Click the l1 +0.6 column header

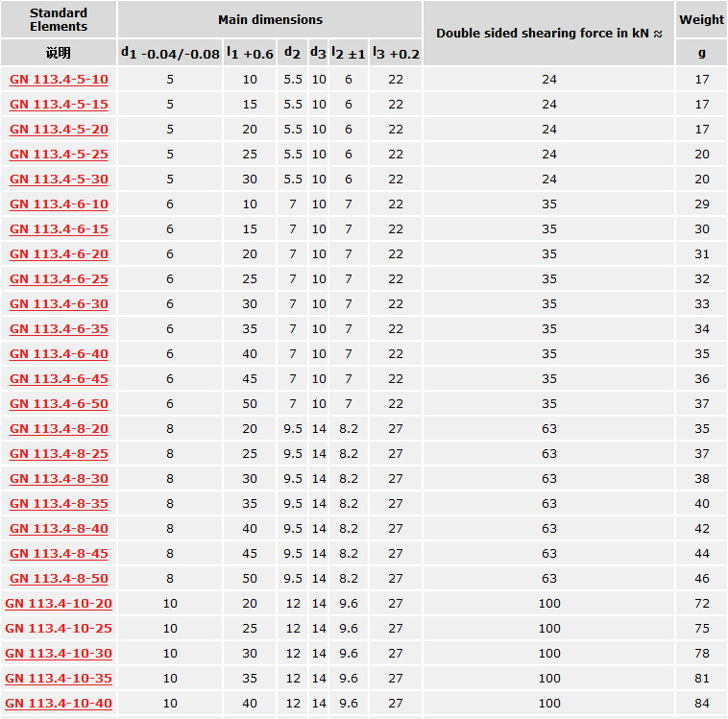pos(250,53)
